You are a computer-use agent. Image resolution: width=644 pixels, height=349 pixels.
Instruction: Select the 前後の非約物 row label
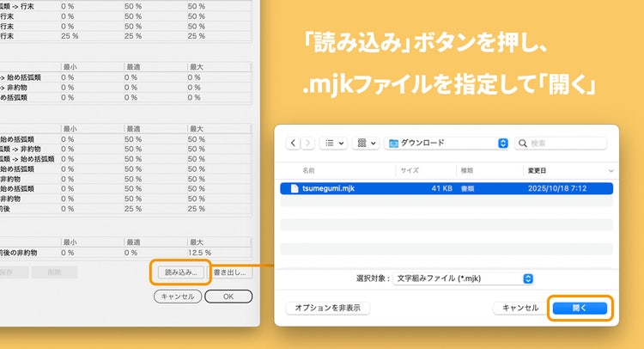19,253
